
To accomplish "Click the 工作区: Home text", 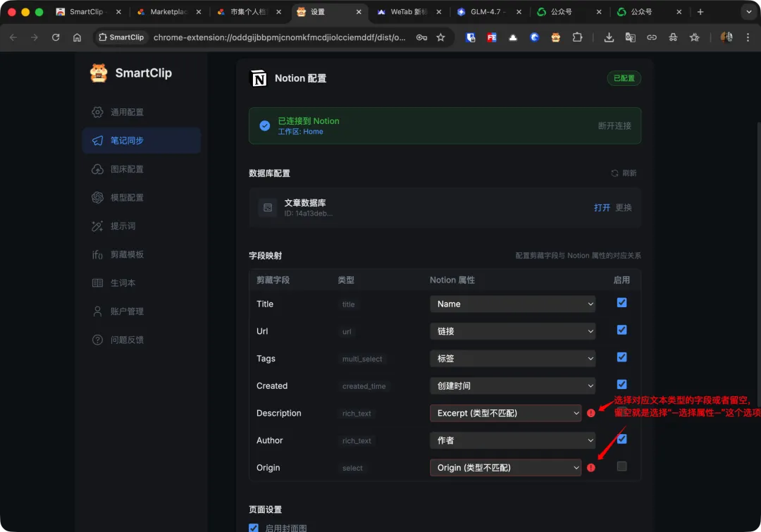I will coord(300,132).
